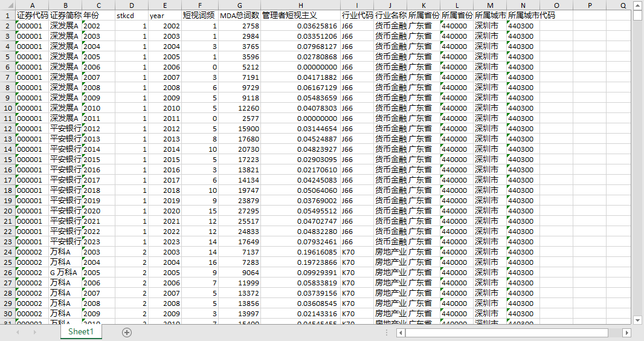
Task: Go to next sheet arrow
Action: pyautogui.click(x=34, y=332)
